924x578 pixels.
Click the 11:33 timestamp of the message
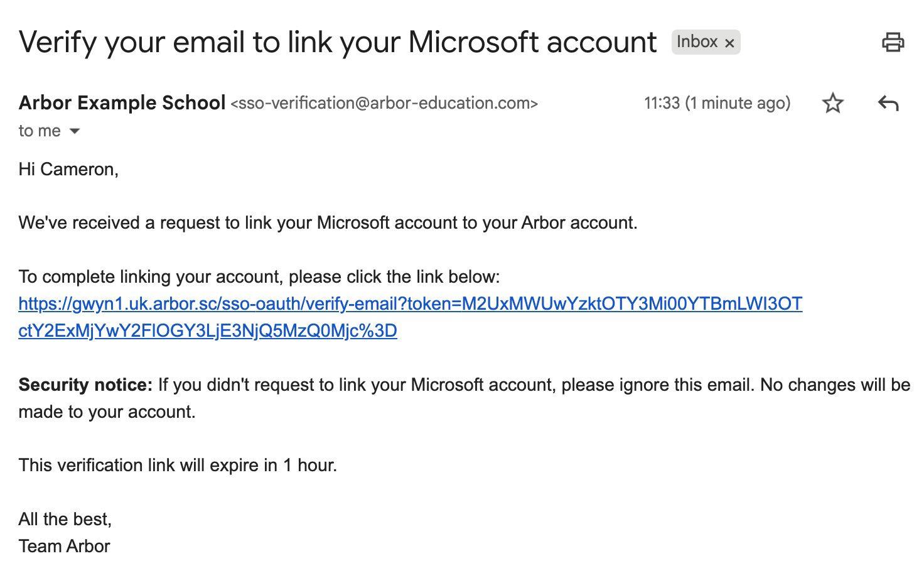pyautogui.click(x=717, y=103)
